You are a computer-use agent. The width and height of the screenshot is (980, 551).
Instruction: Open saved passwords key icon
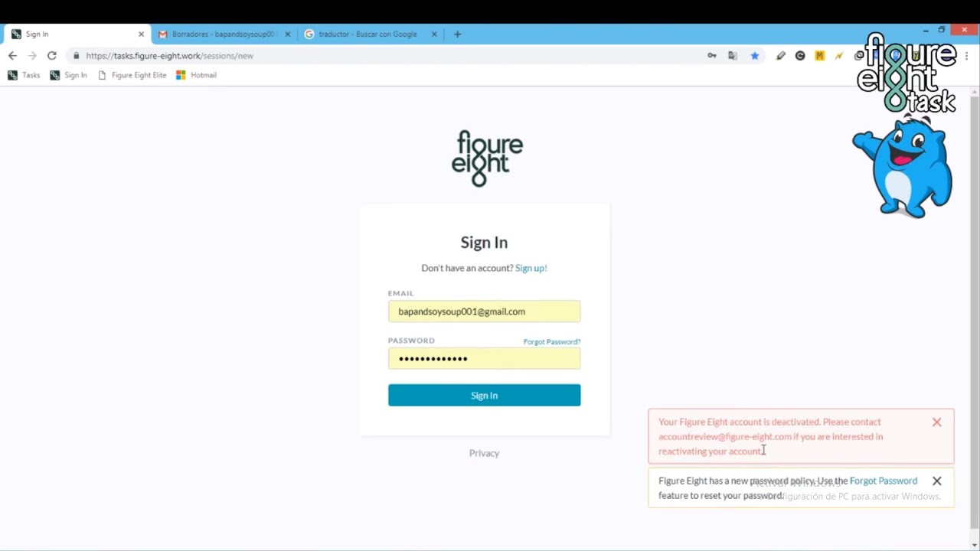712,56
